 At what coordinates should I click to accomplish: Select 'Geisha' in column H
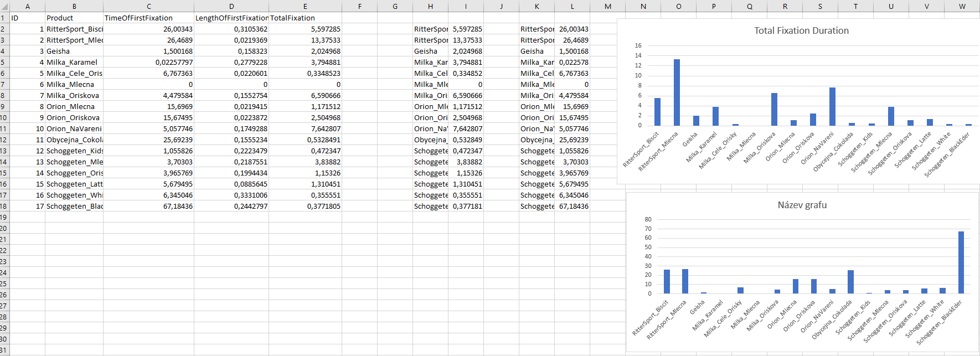coord(430,51)
